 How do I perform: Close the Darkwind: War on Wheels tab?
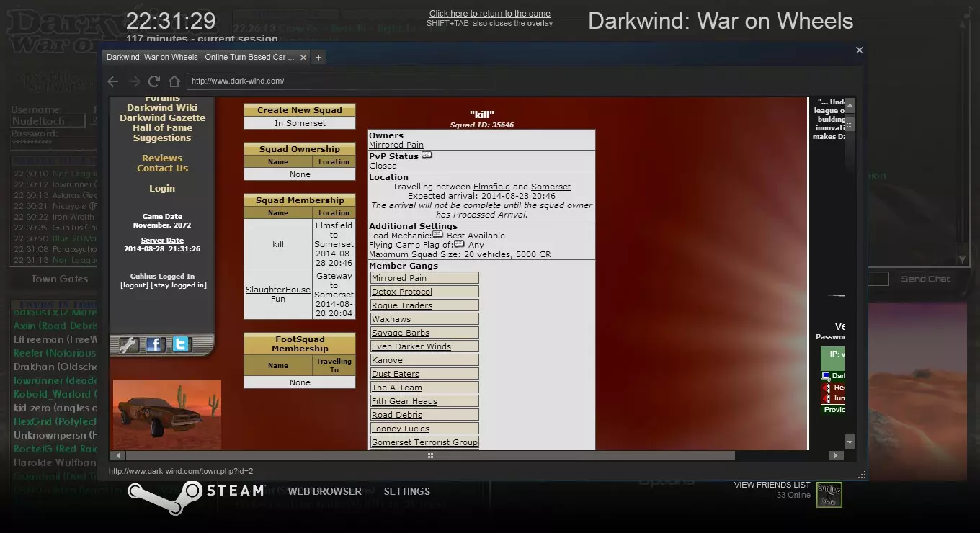[303, 58]
